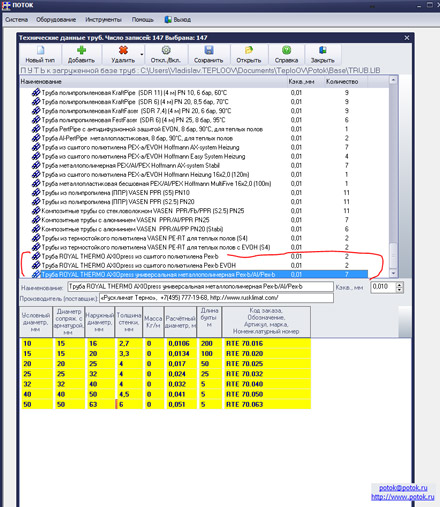Select pipe icon of Hofmann Easy System row
440x507 pixels.
36,156
